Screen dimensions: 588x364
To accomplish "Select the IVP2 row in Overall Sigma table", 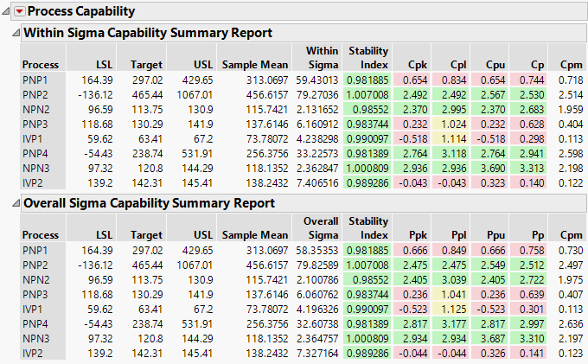I will click(35, 354).
